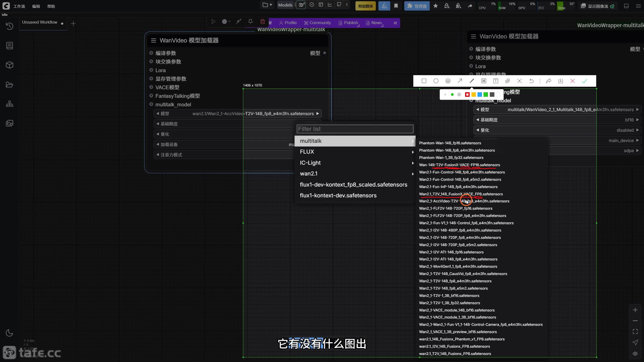Image resolution: width=644 pixels, height=362 pixels.
Task: Open the folder dropdown in top bar
Action: [x=267, y=5]
